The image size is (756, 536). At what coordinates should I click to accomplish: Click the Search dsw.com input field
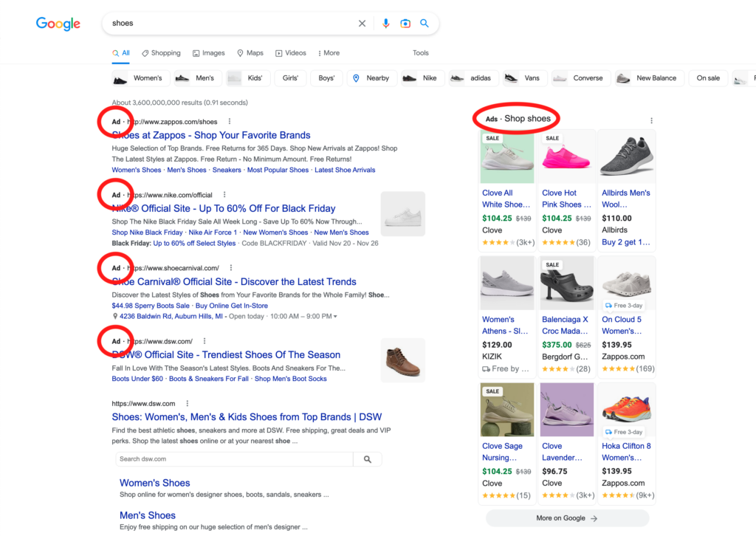click(x=234, y=459)
